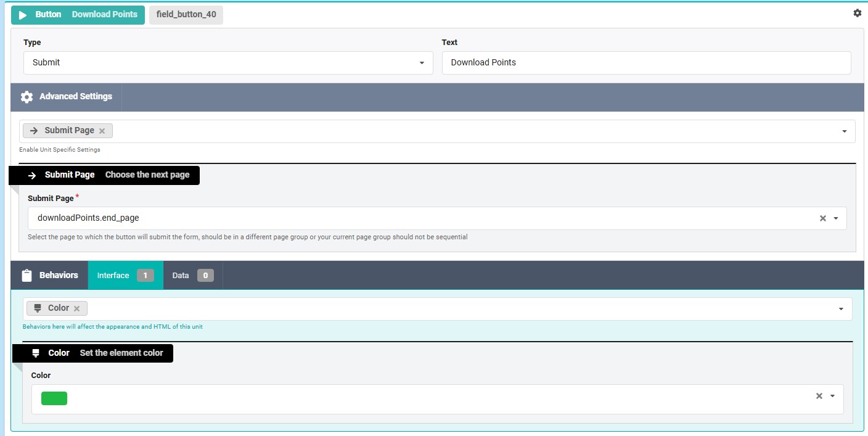Click the settings gear icon at top right

(x=857, y=13)
